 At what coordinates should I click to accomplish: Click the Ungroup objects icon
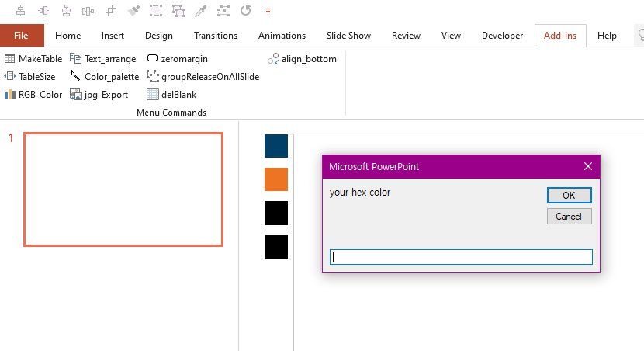[178, 11]
